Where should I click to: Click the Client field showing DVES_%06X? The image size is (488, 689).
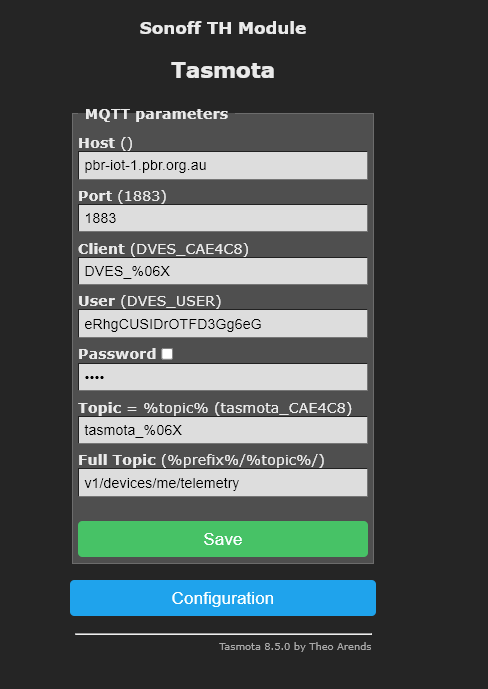pos(223,271)
